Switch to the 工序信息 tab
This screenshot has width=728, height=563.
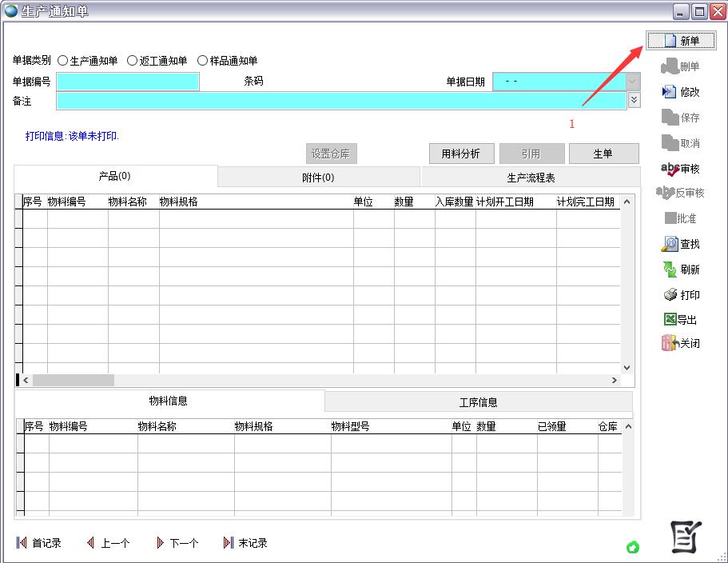[x=478, y=401]
